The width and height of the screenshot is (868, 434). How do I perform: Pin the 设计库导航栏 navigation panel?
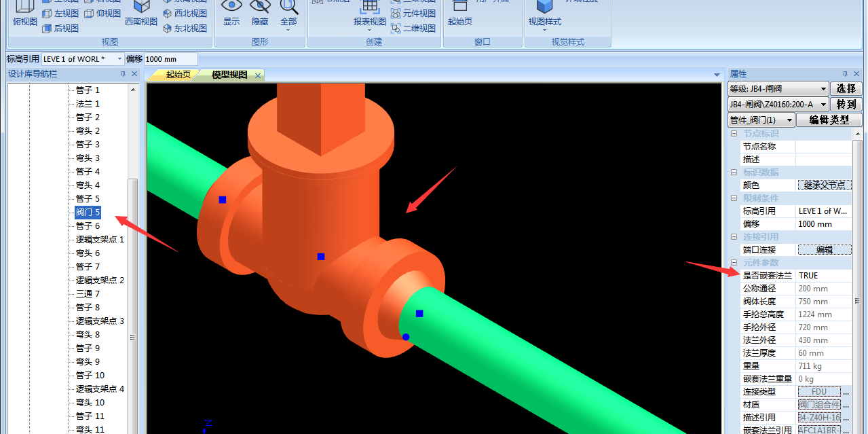coord(123,74)
